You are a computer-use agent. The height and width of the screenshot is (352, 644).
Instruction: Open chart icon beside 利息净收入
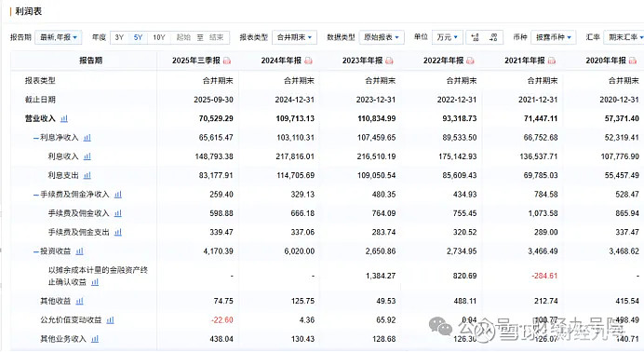pyautogui.click(x=87, y=138)
